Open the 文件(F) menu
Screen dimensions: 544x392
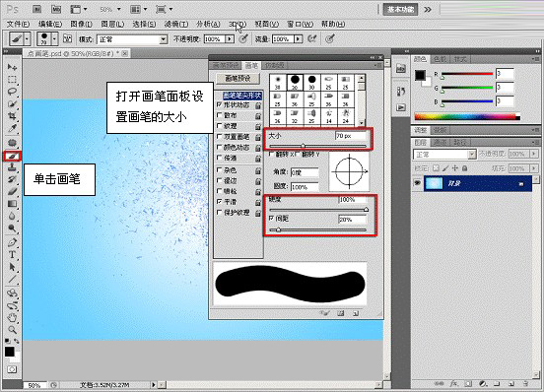(x=18, y=24)
